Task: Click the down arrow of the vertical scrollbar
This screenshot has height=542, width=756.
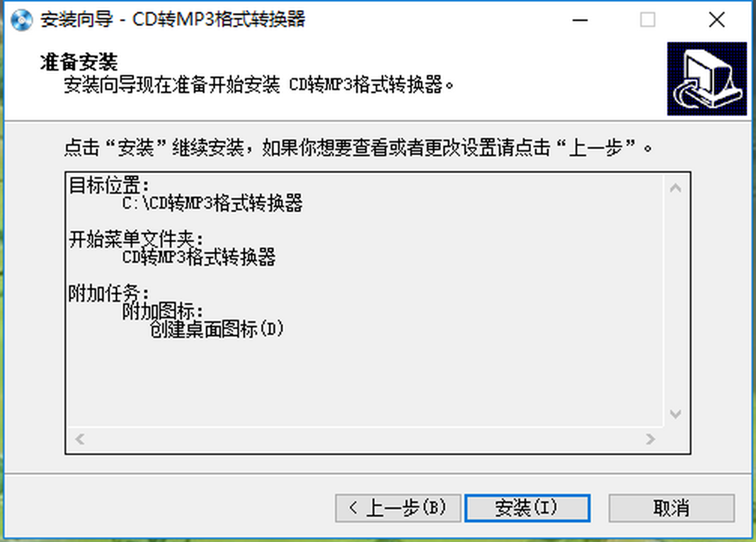Action: pos(675,414)
